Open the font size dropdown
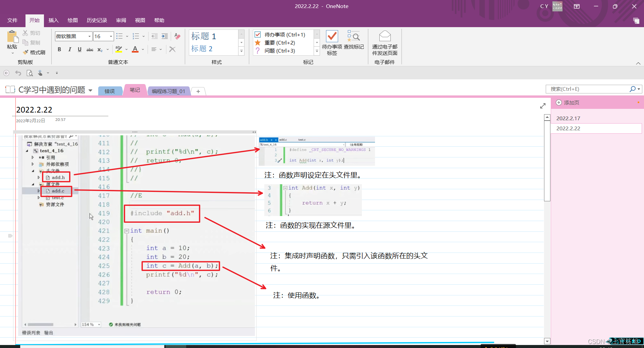 coord(111,36)
